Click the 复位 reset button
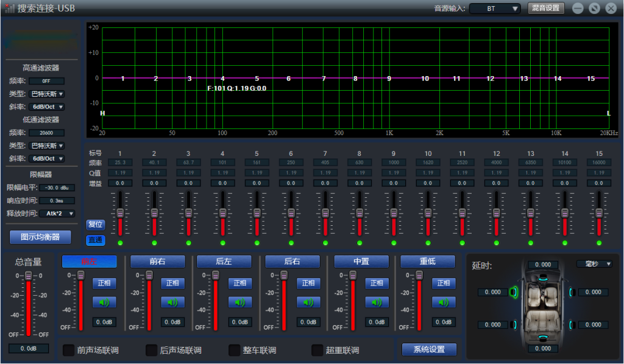Image resolution: width=624 pixels, height=364 pixels. pyautogui.click(x=95, y=225)
